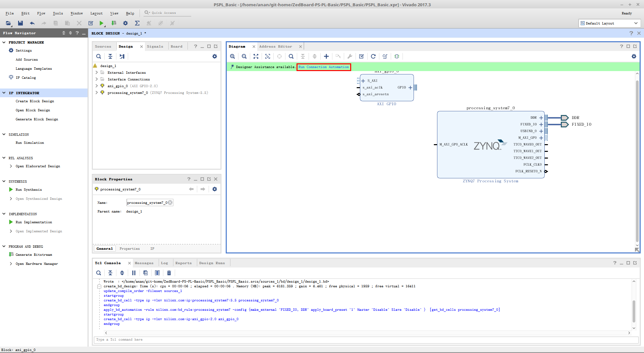Select Properties tab in Block Properties
This screenshot has width=644, height=353.
(x=129, y=249)
